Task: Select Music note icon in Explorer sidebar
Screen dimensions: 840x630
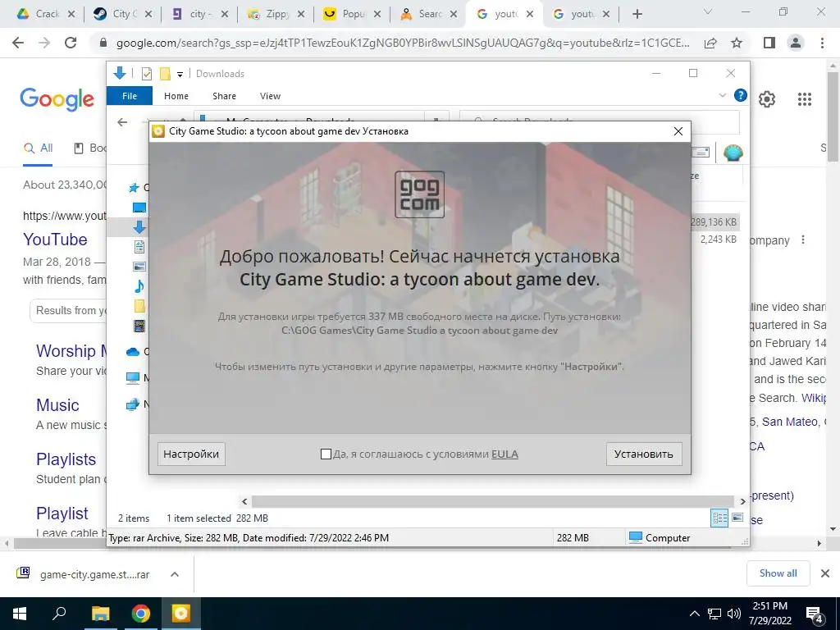Action: tap(139, 286)
